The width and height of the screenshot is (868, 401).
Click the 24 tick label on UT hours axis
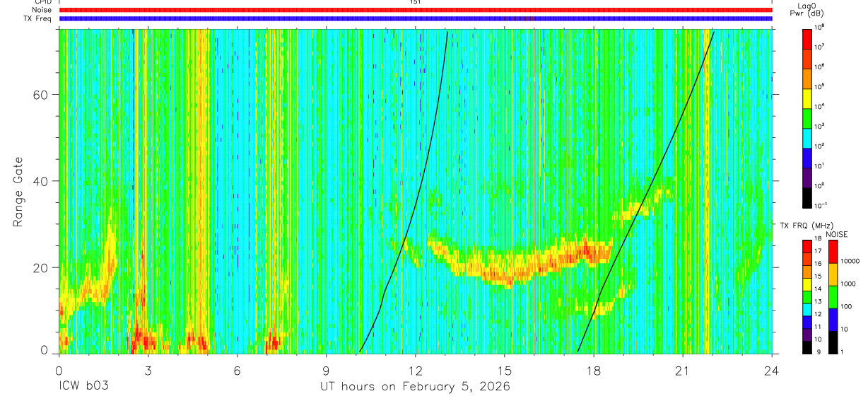(772, 370)
